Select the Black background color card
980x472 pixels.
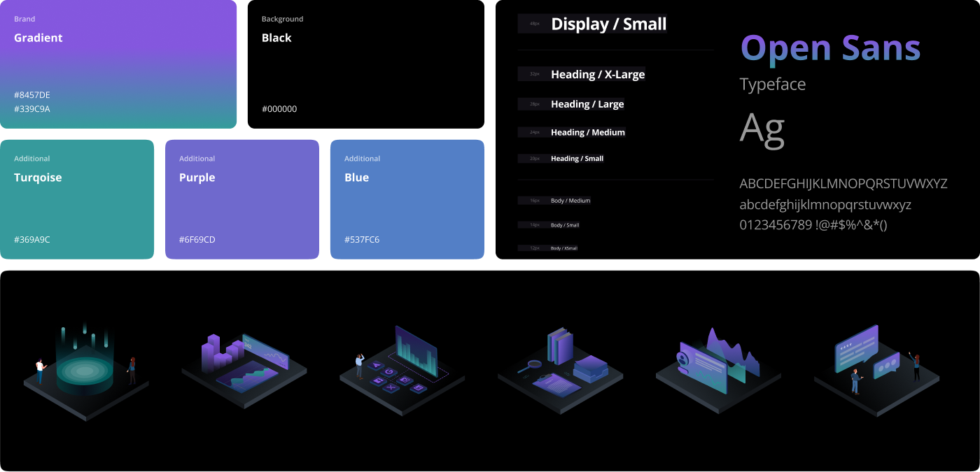(366, 64)
